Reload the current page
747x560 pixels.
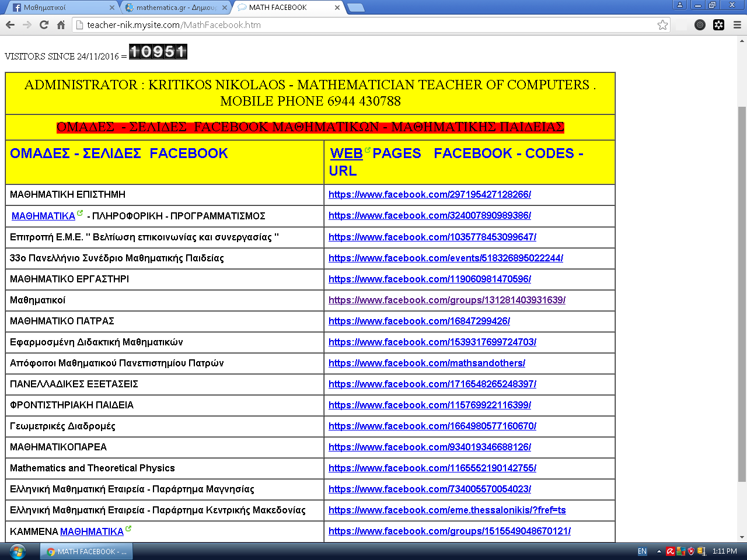(44, 25)
